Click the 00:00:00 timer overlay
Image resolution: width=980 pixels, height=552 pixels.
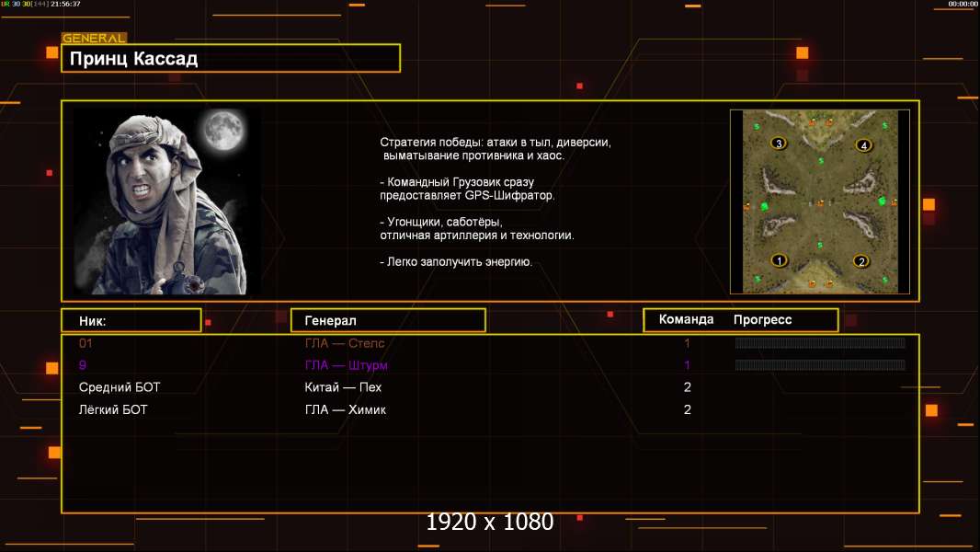(x=963, y=4)
